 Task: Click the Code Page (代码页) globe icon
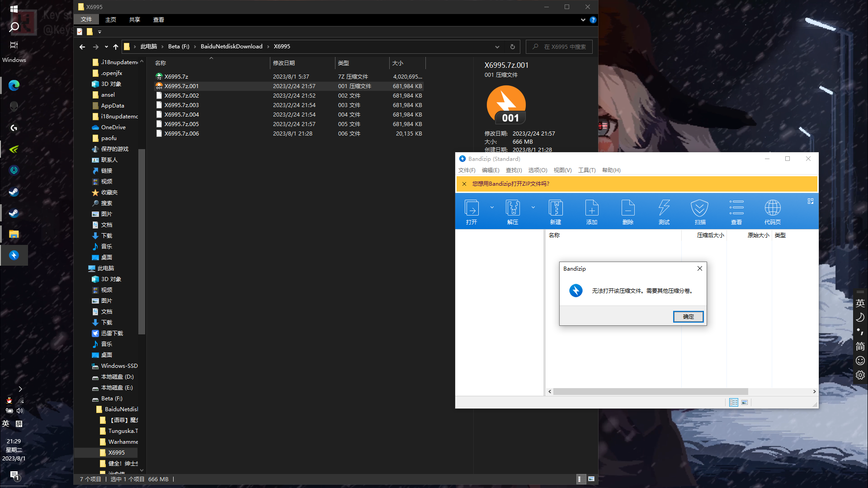[x=773, y=208]
